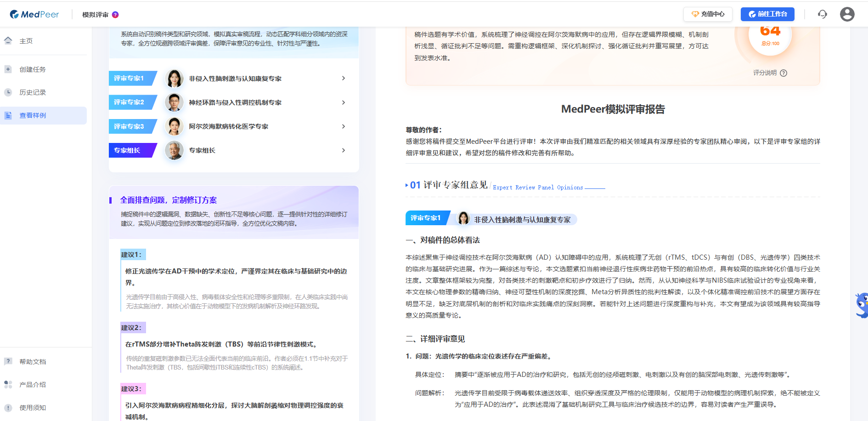Expand 阿尔茨海默病转化医学专家 chevron
Image resolution: width=868 pixels, height=421 pixels.
tap(344, 126)
